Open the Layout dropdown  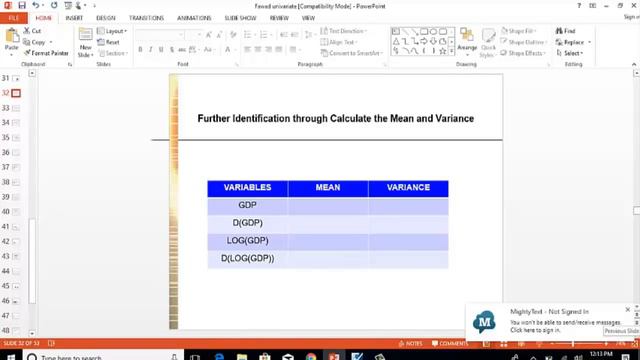112,31
